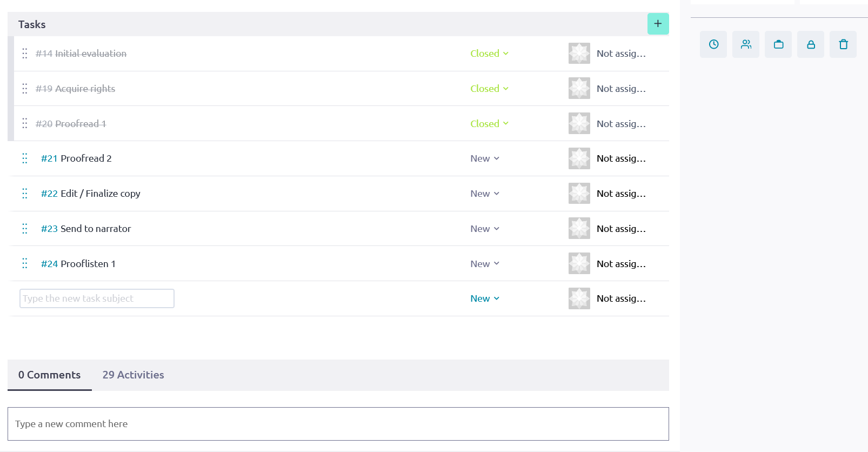This screenshot has width=868, height=452.
Task: Open the status dropdown on the new task row
Action: (484, 298)
